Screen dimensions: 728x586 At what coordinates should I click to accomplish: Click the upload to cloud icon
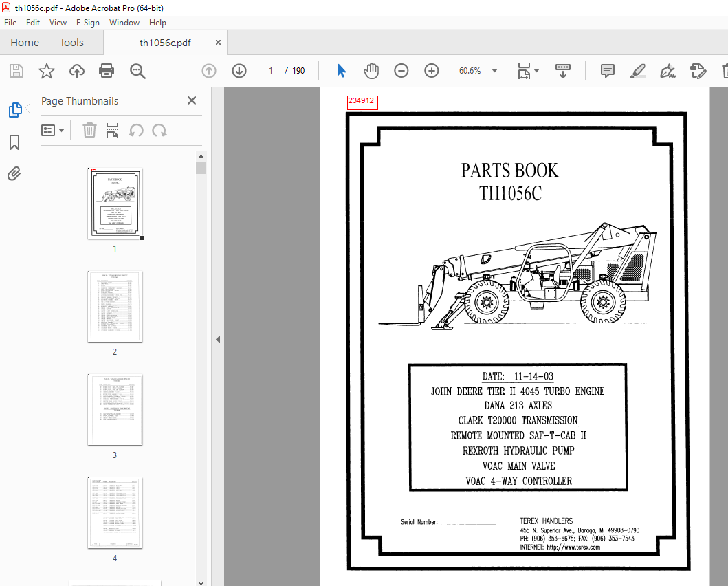coord(76,71)
